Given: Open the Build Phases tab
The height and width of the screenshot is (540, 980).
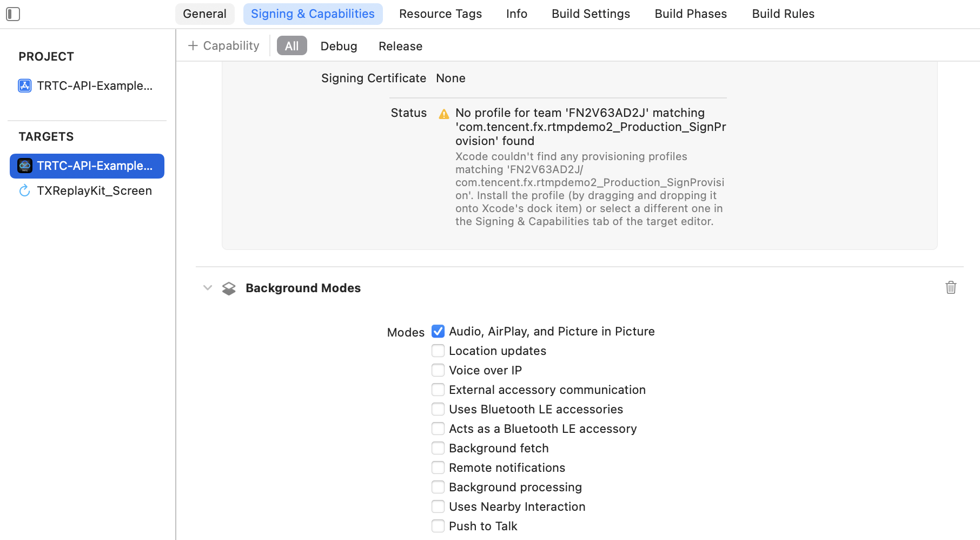Looking at the screenshot, I should point(691,14).
